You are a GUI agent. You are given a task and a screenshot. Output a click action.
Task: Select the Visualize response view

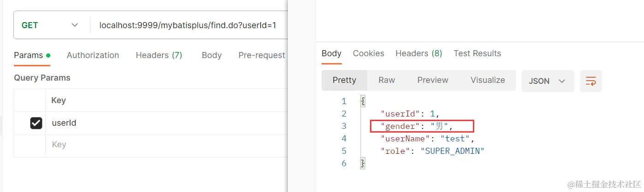tap(488, 80)
